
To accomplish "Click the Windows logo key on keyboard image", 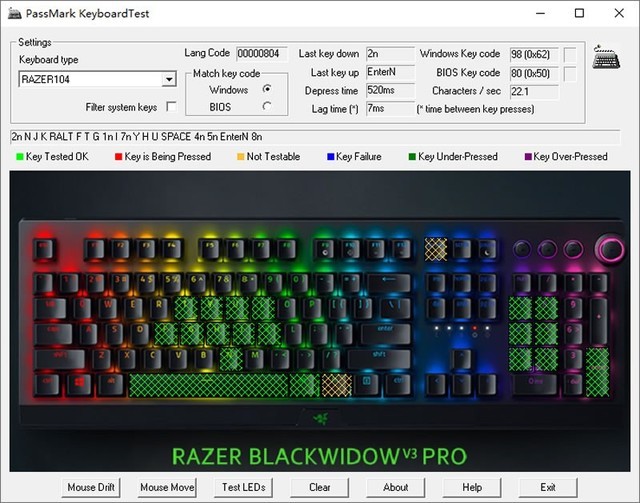I will [x=79, y=384].
